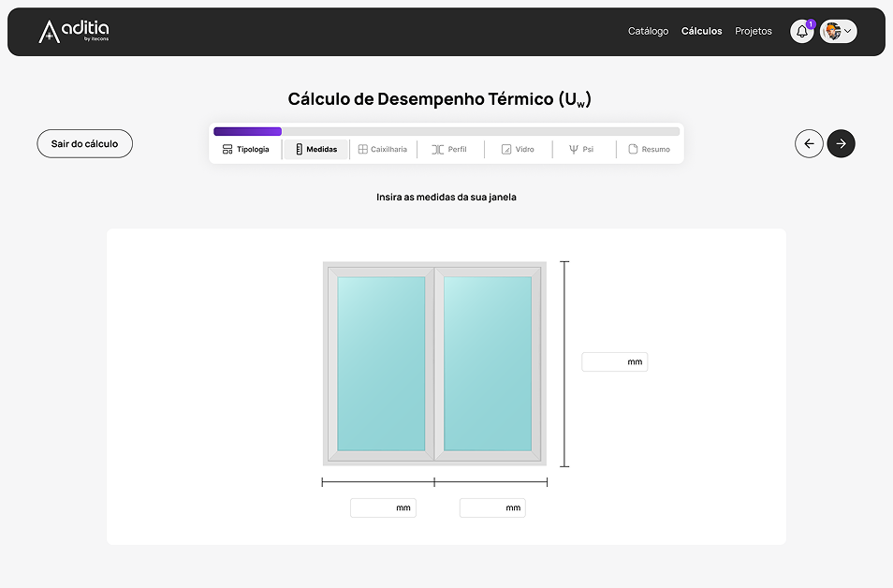
Task: Open the Cálculos menu item
Action: 701,32
